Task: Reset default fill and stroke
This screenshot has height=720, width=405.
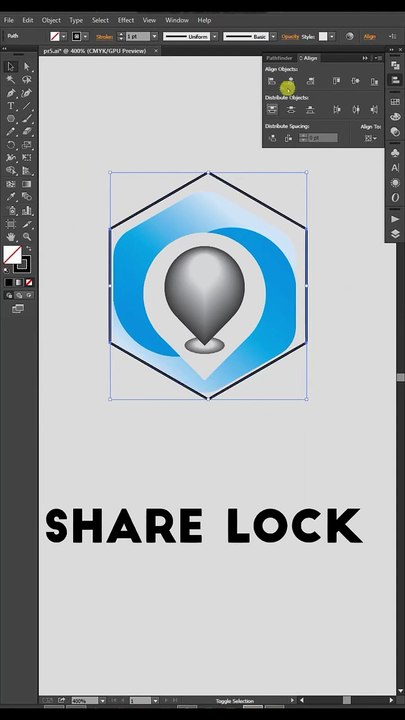Action: coord(6,270)
